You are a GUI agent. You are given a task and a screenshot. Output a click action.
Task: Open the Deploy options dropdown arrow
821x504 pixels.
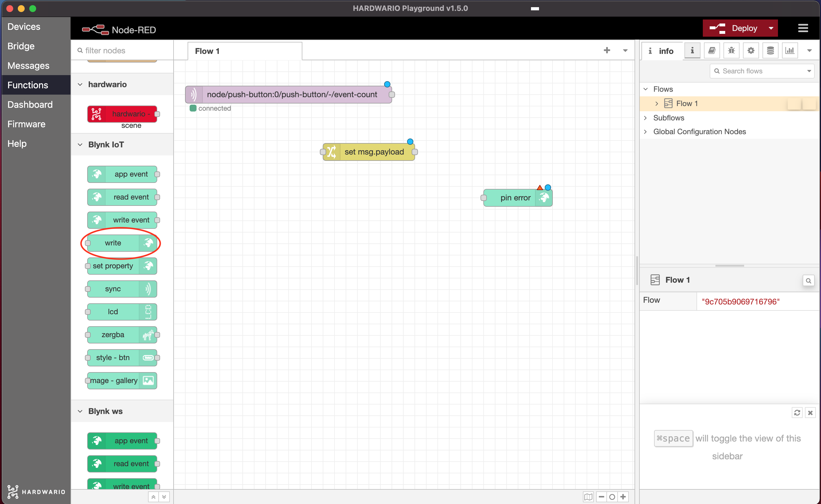[771, 28]
